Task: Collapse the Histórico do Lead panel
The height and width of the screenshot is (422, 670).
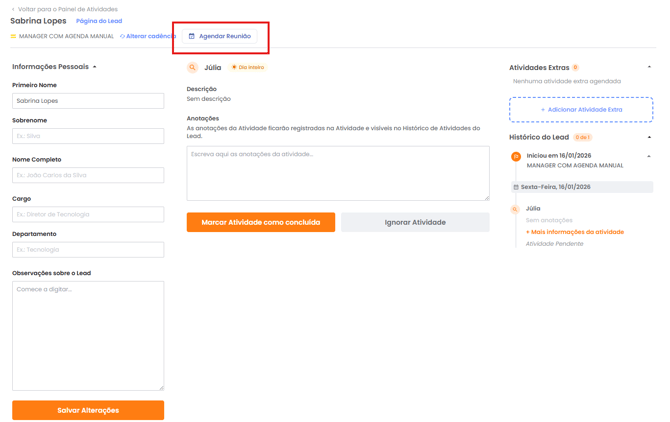Action: pyautogui.click(x=649, y=137)
